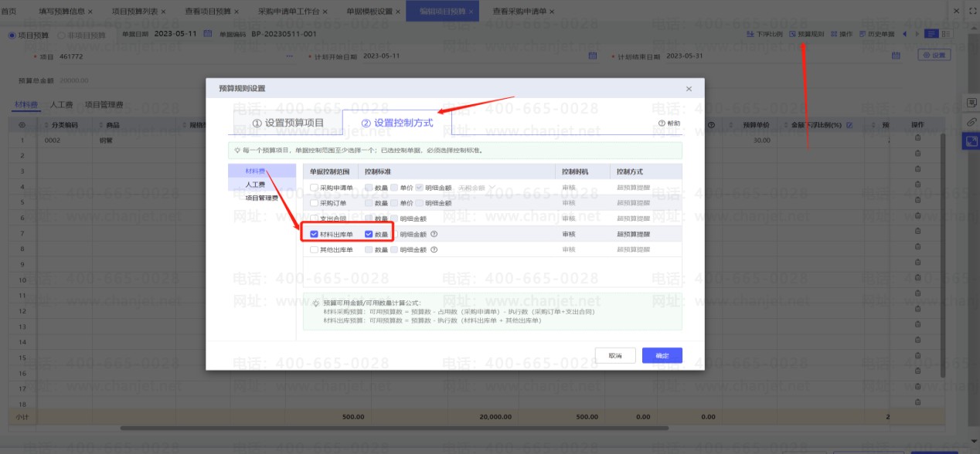The image size is (980, 454).
Task: Switch to single-column layout view icon
Action: coord(931,34)
